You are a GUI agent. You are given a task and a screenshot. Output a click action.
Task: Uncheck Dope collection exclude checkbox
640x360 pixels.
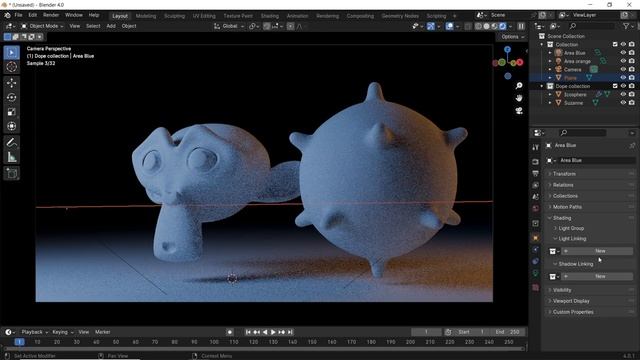click(615, 86)
